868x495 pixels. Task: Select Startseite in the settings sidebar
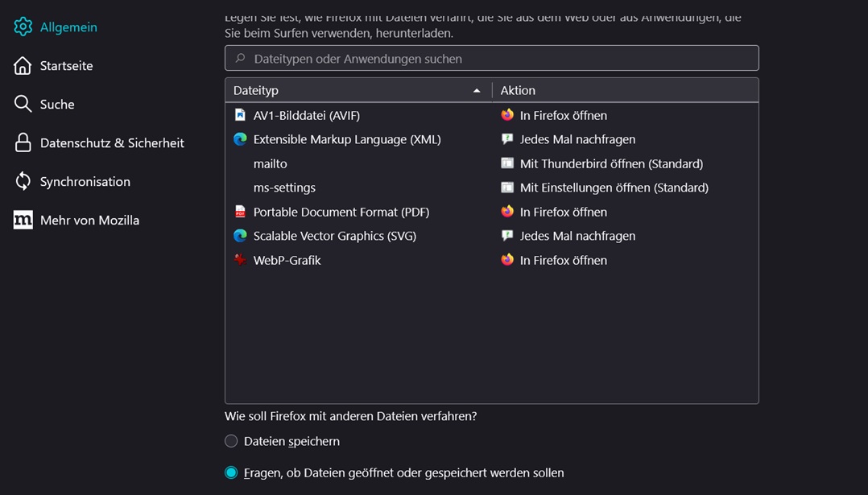point(68,65)
